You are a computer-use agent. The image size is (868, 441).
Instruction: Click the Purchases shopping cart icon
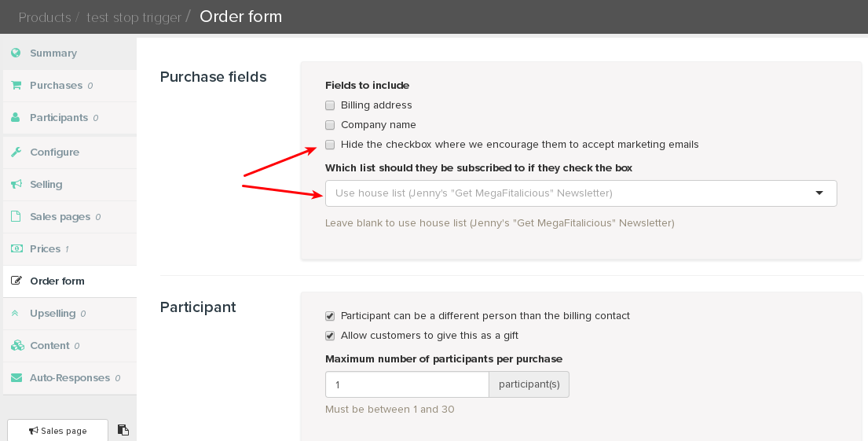coord(16,85)
